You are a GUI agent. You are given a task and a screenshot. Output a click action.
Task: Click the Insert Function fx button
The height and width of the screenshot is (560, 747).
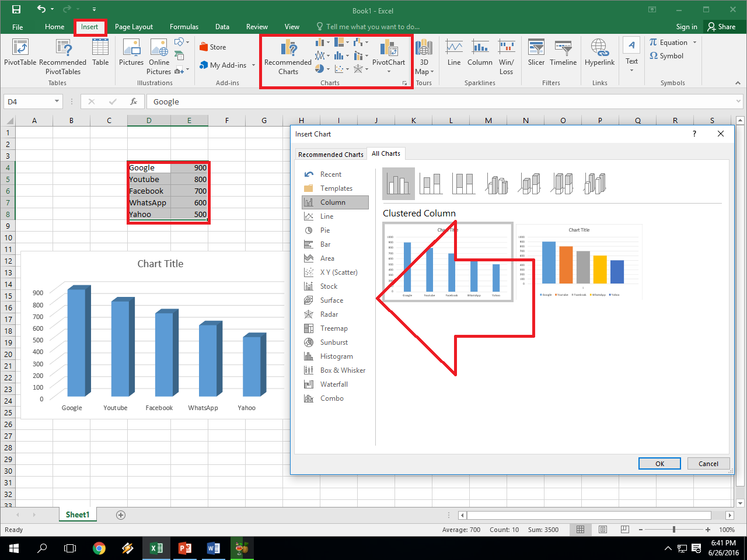pyautogui.click(x=134, y=101)
